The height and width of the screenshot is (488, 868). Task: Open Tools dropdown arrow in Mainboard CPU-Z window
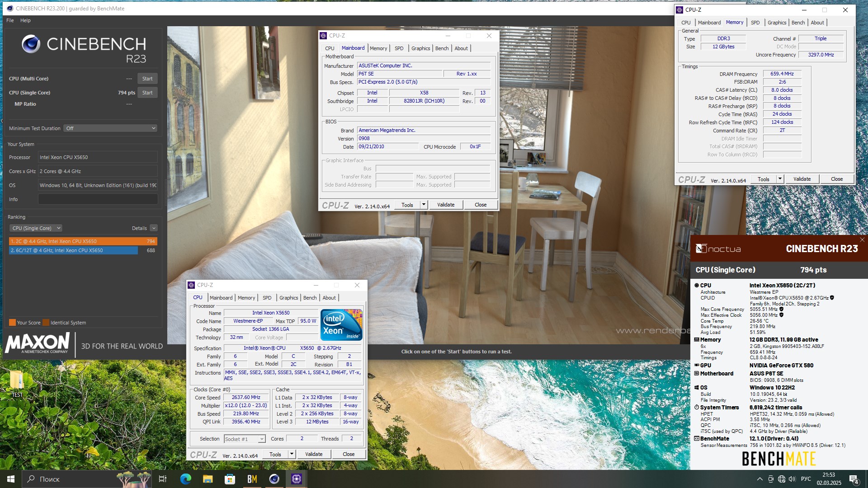point(424,205)
